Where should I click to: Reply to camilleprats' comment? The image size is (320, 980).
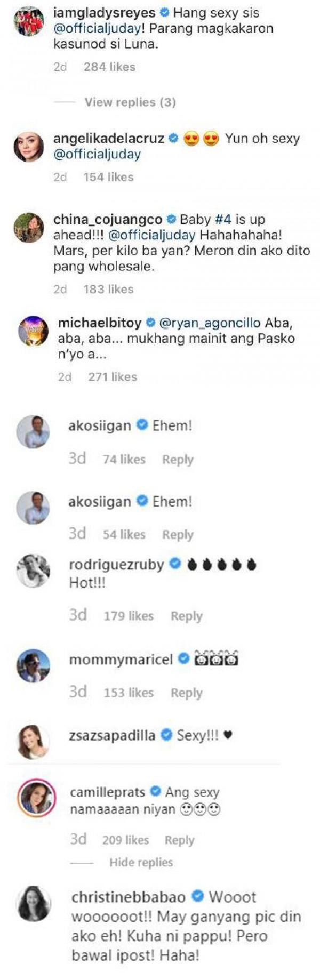click(x=180, y=840)
